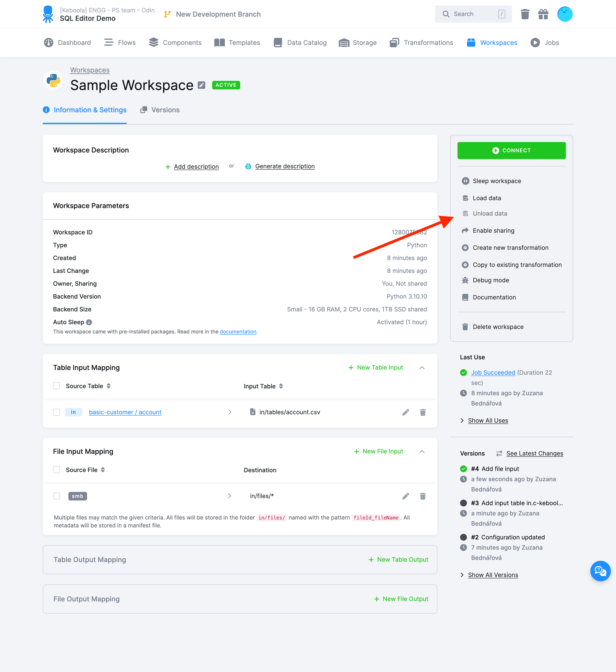Open the Search bar magnifier icon
This screenshot has height=672, width=616.
pyautogui.click(x=446, y=14)
